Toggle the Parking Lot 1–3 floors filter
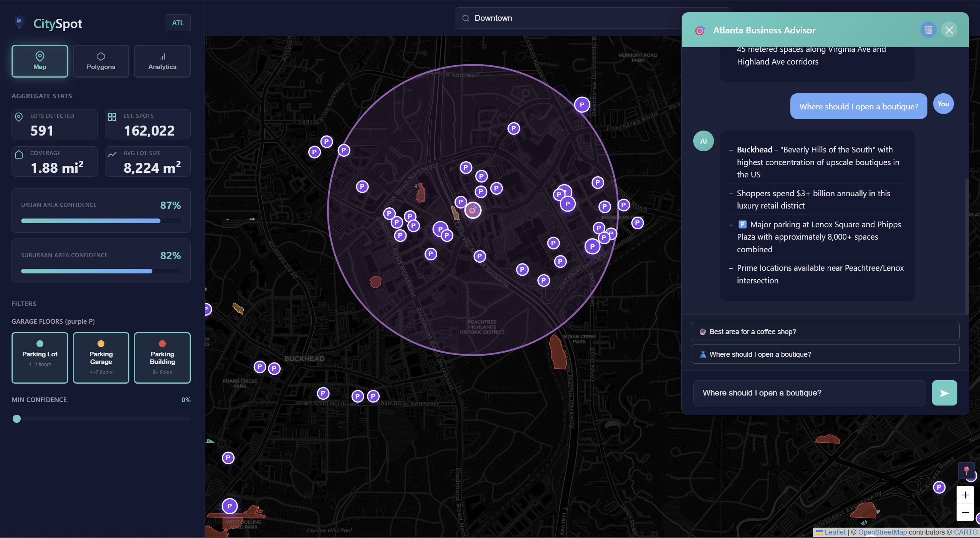Viewport: 980px width, 538px height. click(40, 358)
